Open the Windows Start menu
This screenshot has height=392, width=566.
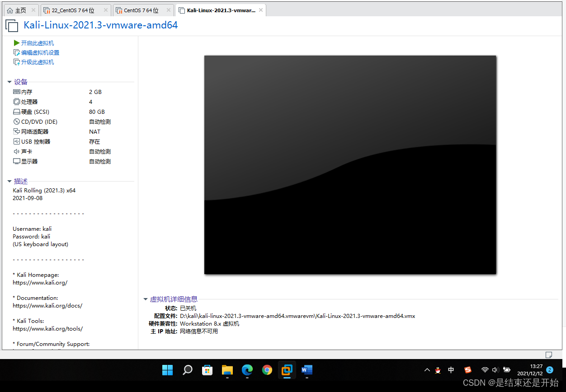[x=167, y=370]
